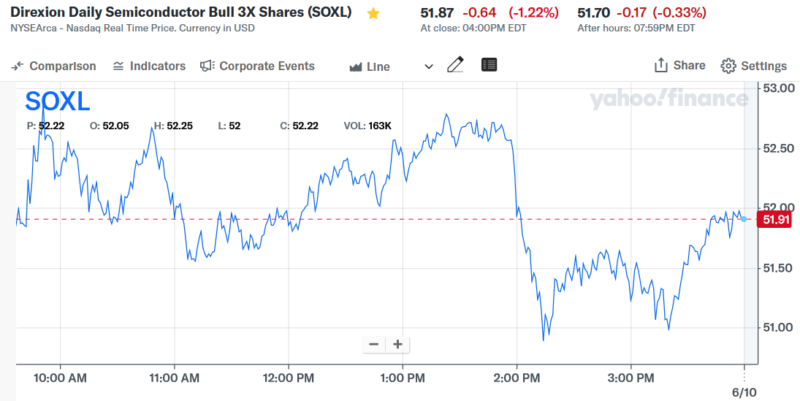Click the 2:00 PM time label
Image resolution: width=800 pixels, height=401 pixels.
[518, 378]
